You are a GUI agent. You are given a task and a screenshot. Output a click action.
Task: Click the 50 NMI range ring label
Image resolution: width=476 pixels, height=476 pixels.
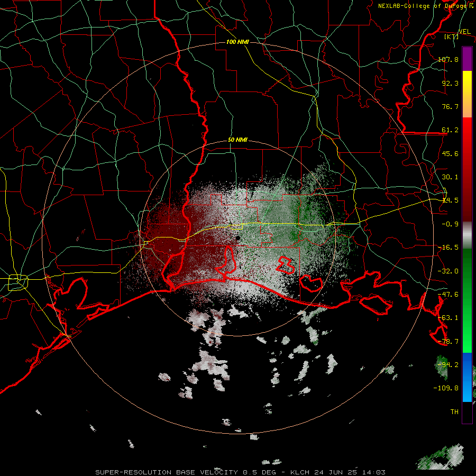click(237, 140)
